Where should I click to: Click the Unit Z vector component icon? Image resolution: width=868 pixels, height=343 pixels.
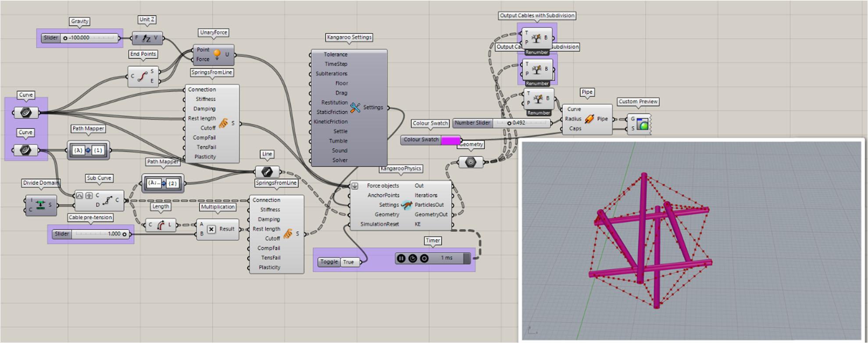click(x=146, y=39)
